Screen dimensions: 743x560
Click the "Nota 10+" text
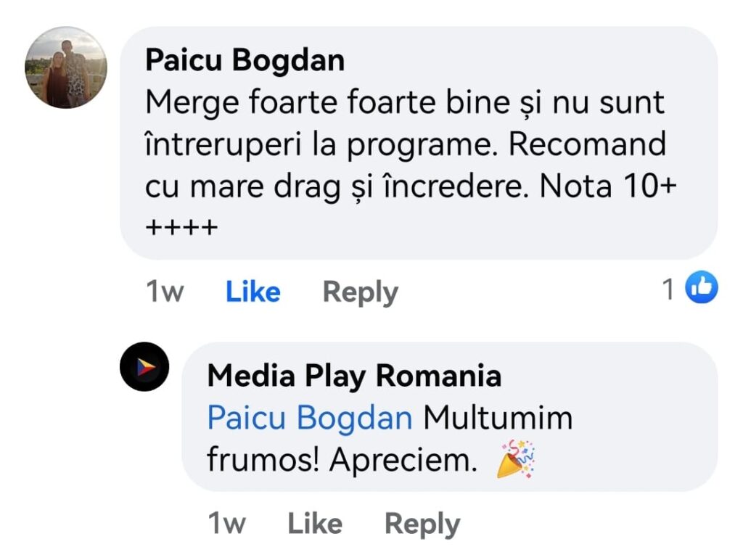pos(608,187)
